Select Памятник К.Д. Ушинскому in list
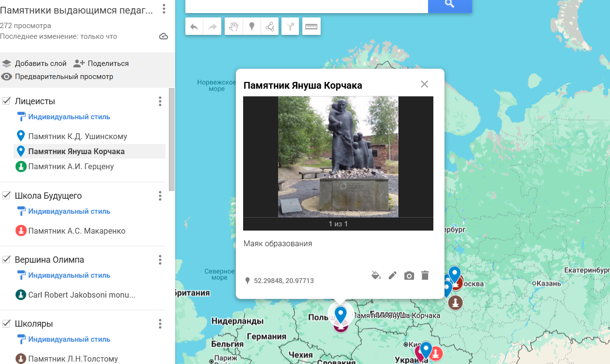 (x=78, y=137)
